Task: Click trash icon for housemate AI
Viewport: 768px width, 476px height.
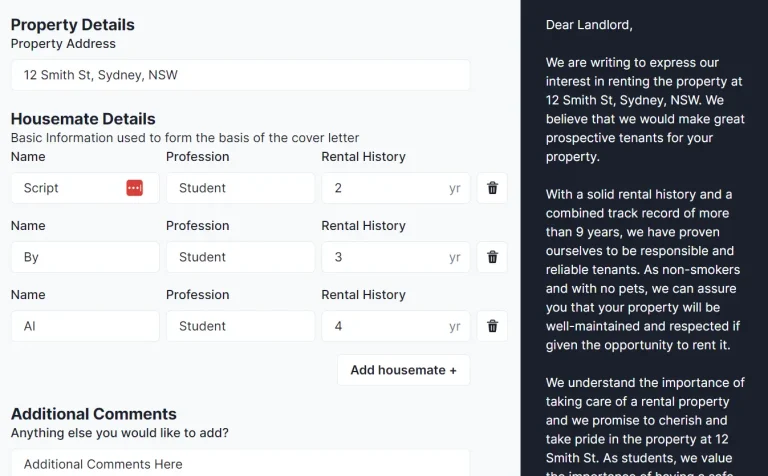Action: coord(492,326)
